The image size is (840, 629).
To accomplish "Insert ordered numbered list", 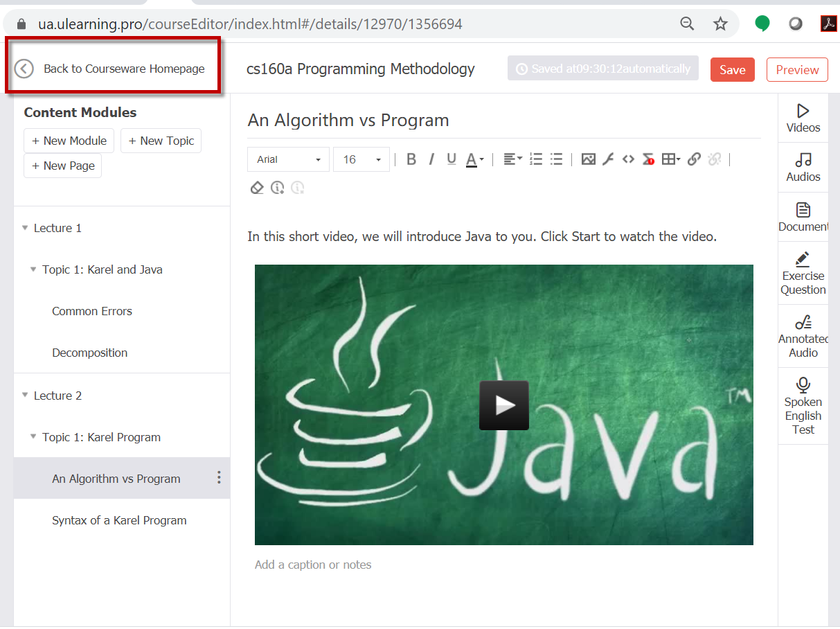I will 536,159.
